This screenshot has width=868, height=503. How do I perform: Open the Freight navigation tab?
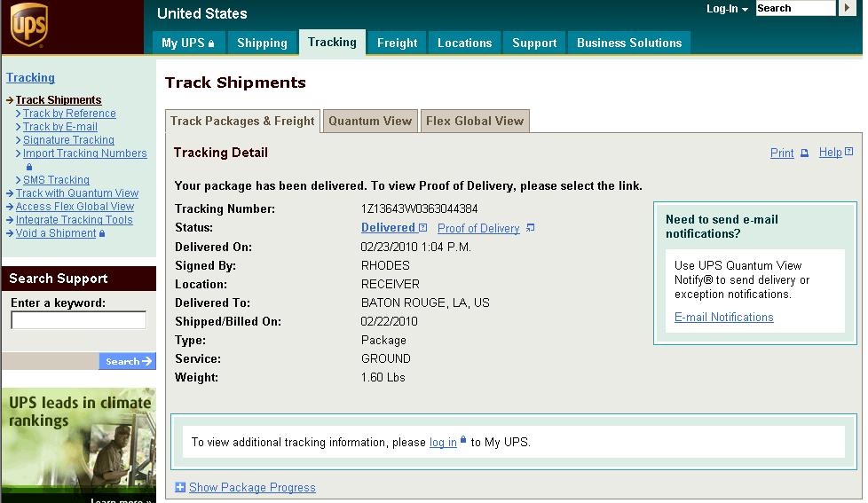pyautogui.click(x=397, y=43)
